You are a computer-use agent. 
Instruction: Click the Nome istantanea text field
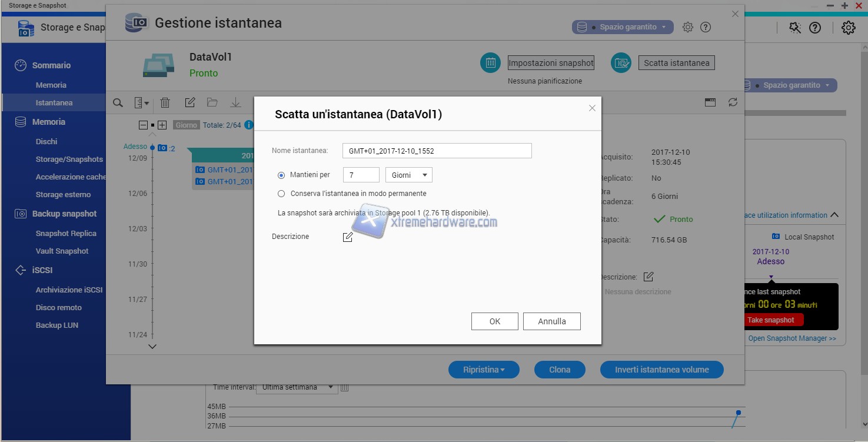pos(437,151)
